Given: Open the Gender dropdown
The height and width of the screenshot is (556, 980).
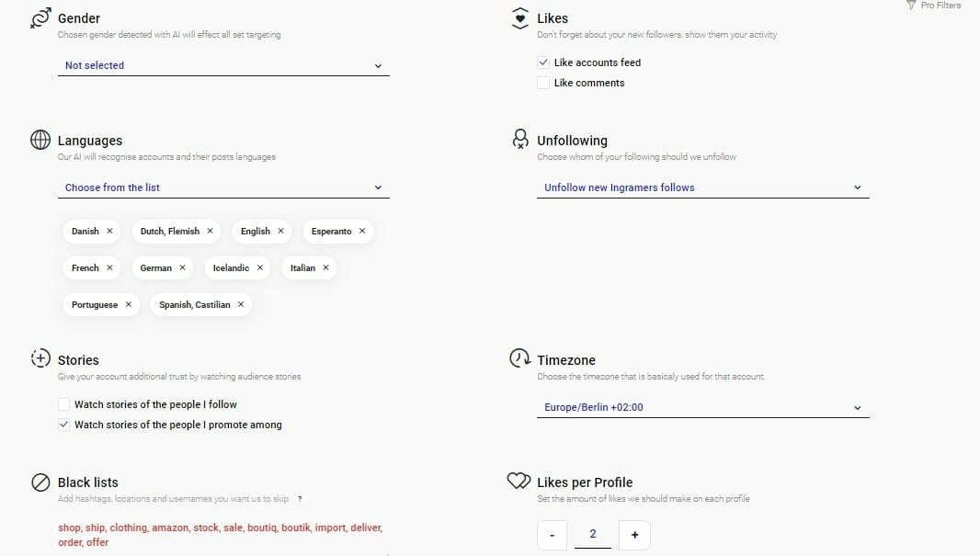Looking at the screenshot, I should (x=223, y=66).
